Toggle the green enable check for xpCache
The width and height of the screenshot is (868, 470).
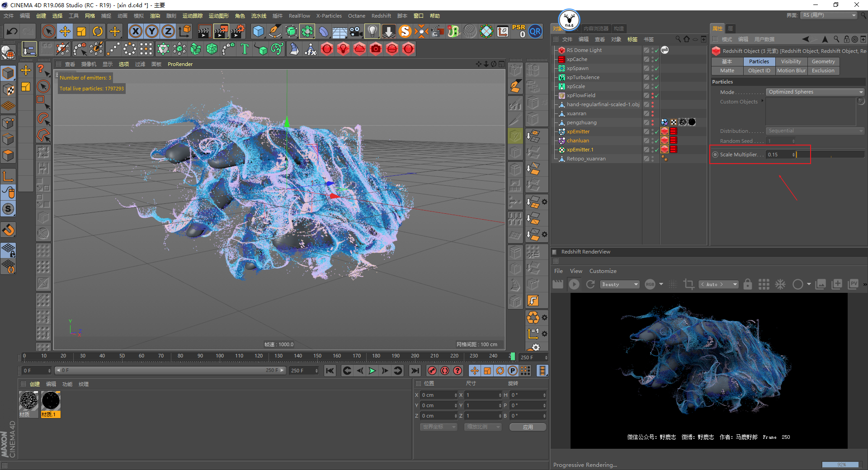[x=656, y=59]
